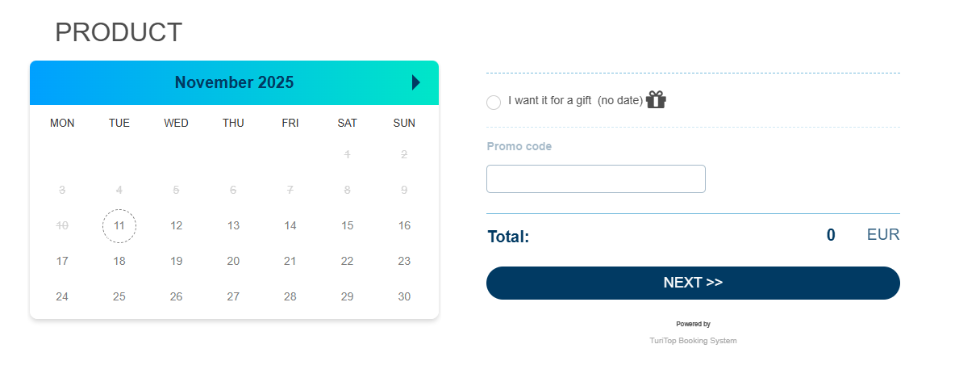The image size is (980, 382).
Task: Select November 24 in the calendar
Action: point(62,297)
